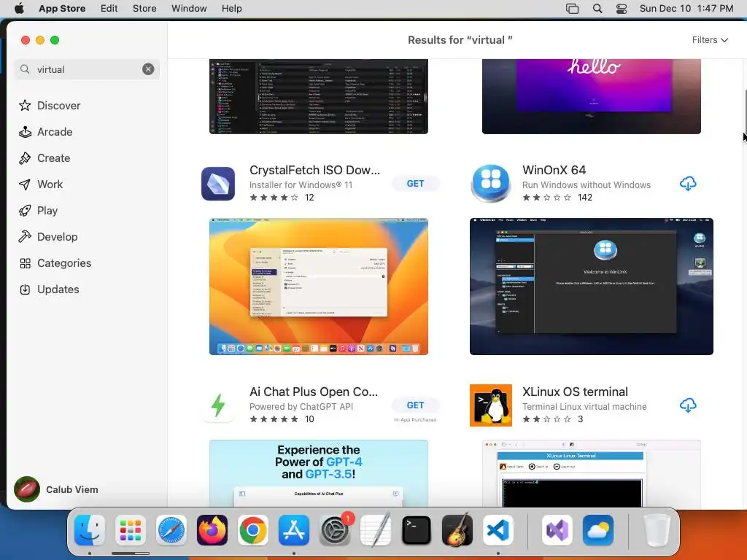Click the WinOnX 142 ratings stars
The image size is (747, 560).
point(546,197)
